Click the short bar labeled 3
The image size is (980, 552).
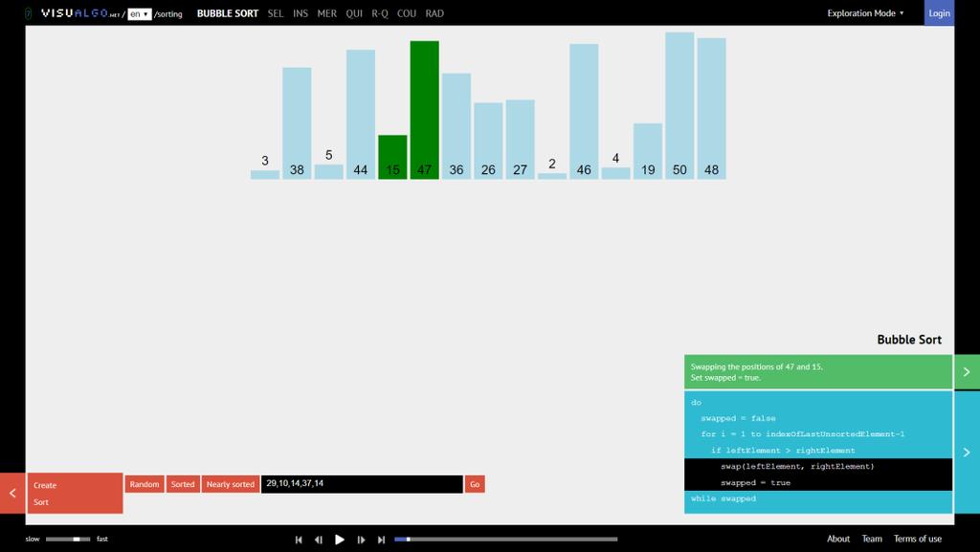(x=265, y=175)
